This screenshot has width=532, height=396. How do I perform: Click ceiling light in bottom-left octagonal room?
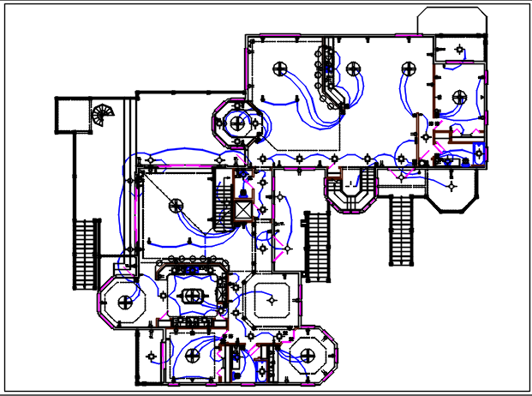tap(126, 301)
